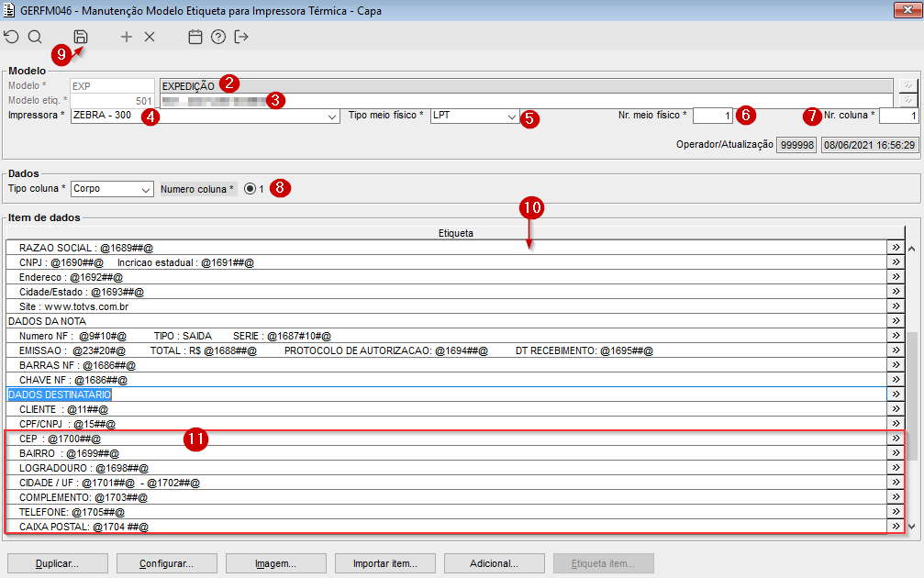Click the Nr. meio físico input field

tap(712, 117)
